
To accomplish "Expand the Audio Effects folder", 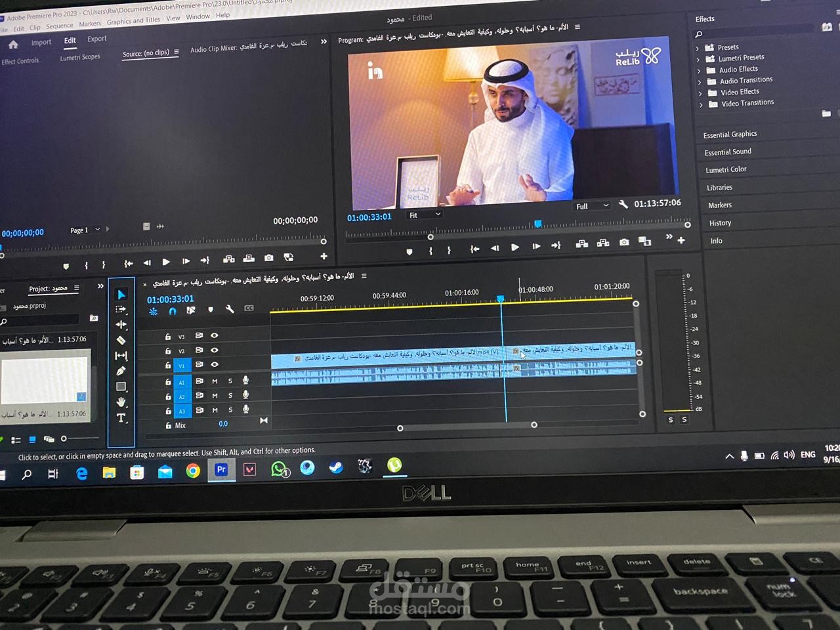I will coord(699,71).
